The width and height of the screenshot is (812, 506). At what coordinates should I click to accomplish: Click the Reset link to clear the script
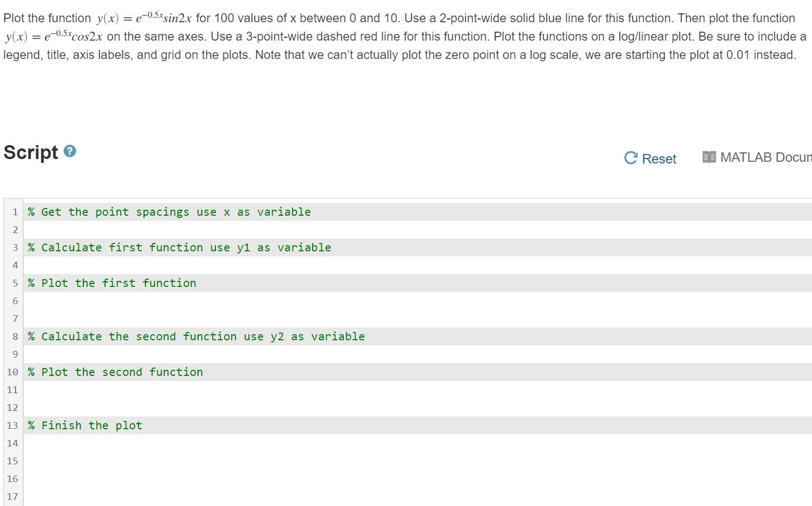click(x=659, y=158)
